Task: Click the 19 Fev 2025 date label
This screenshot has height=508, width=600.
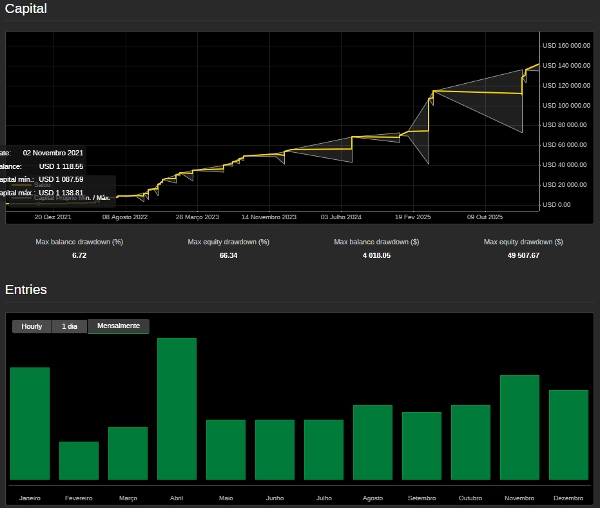Action: click(x=413, y=217)
